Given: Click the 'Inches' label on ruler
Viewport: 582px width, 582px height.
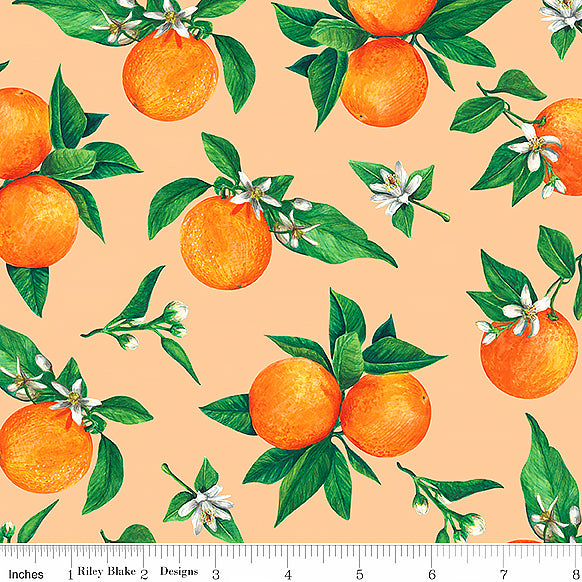Looking at the screenshot, I should pyautogui.click(x=26, y=574).
